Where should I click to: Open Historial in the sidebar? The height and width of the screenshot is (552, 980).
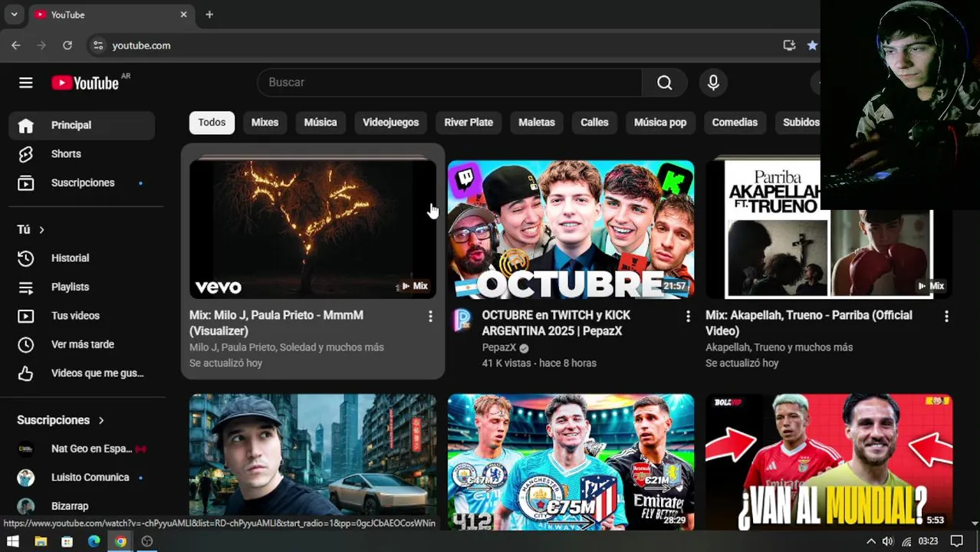82,258
